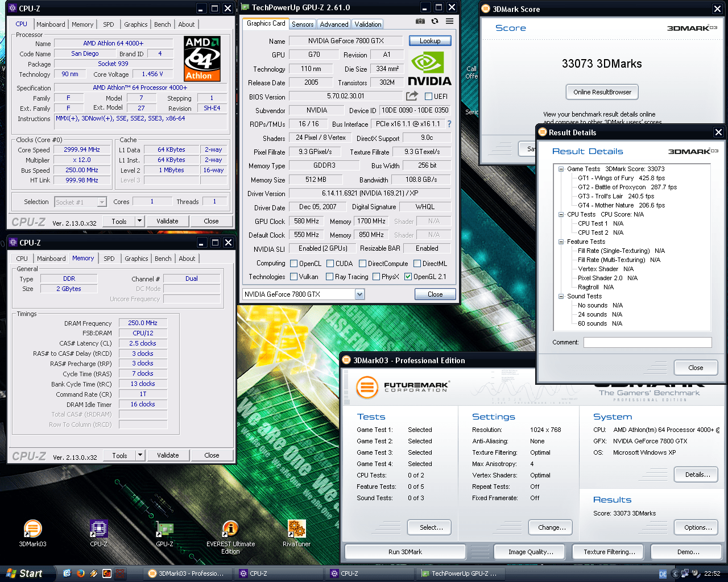Open the Validation tab in GPU-Z
The height and width of the screenshot is (582, 728).
pyautogui.click(x=368, y=24)
